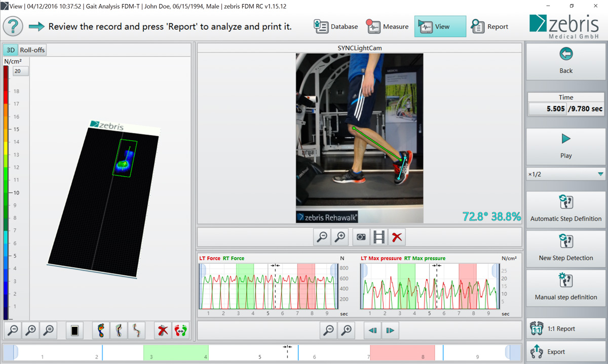The height and width of the screenshot is (364, 608).
Task: Switch to the Report view
Action: pos(489,26)
